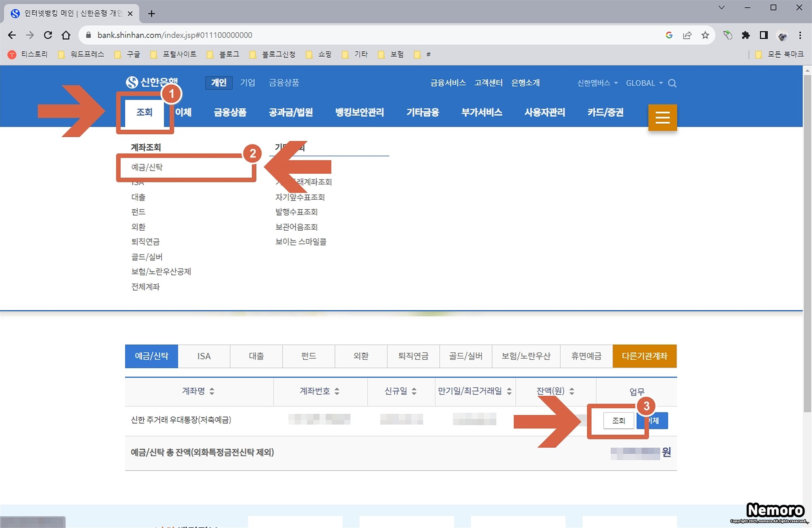Viewport: 812px width, 528px height.
Task: Open the 조회 main menu
Action: pos(144,113)
